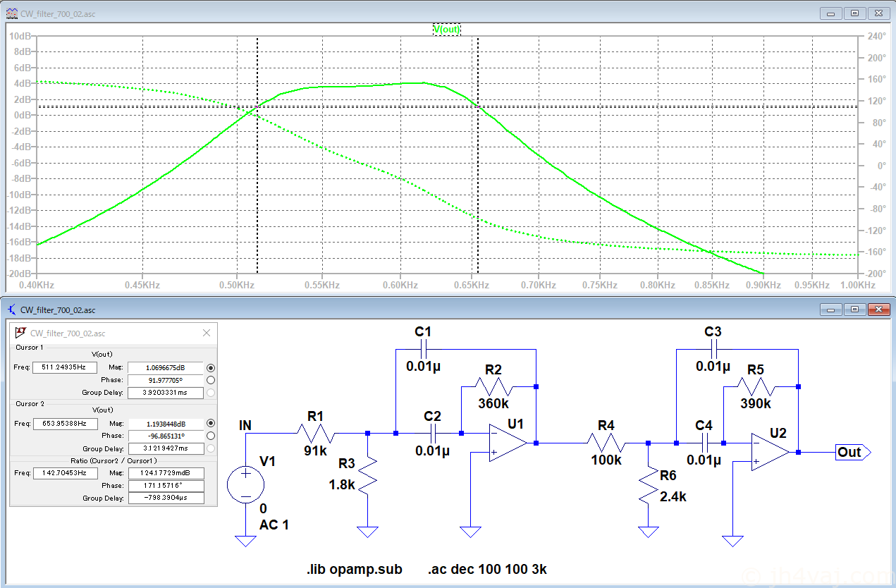The width and height of the screenshot is (896, 588).
Task: Select the op-amp U2 symbol
Action: tap(771, 452)
